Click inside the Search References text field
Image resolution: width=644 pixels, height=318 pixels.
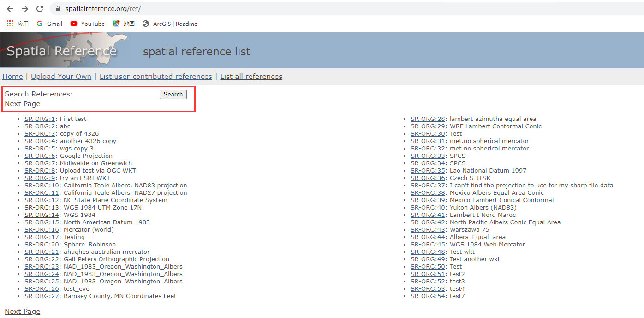click(x=116, y=94)
